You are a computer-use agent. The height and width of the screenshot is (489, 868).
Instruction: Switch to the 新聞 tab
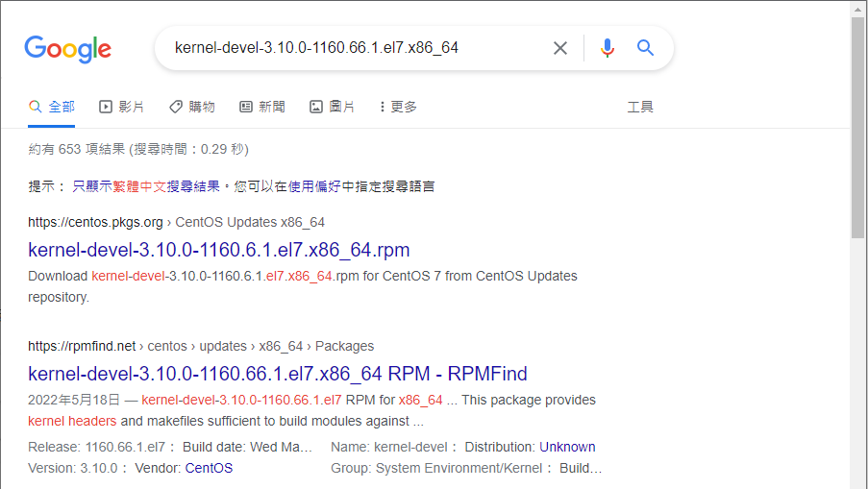coord(261,107)
